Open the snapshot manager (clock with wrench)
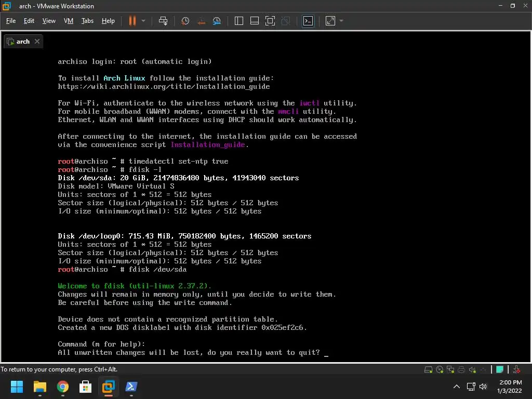The image size is (532, 399). tap(217, 21)
